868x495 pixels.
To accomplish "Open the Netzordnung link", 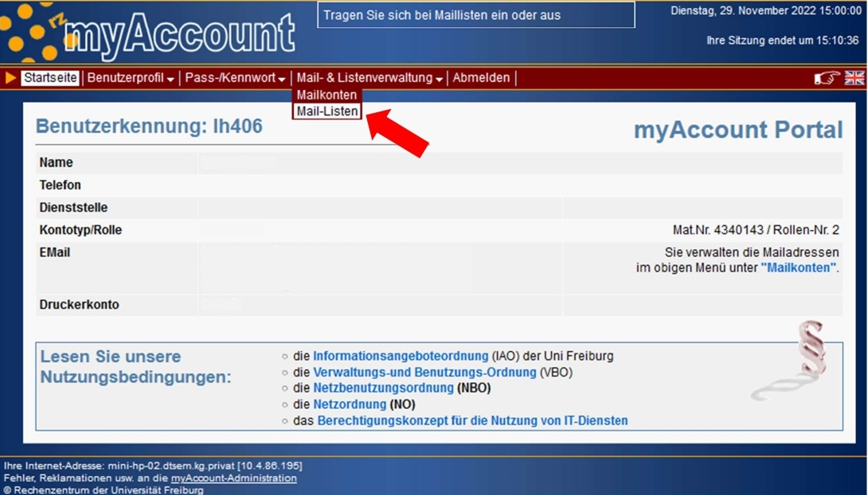I will click(x=349, y=404).
